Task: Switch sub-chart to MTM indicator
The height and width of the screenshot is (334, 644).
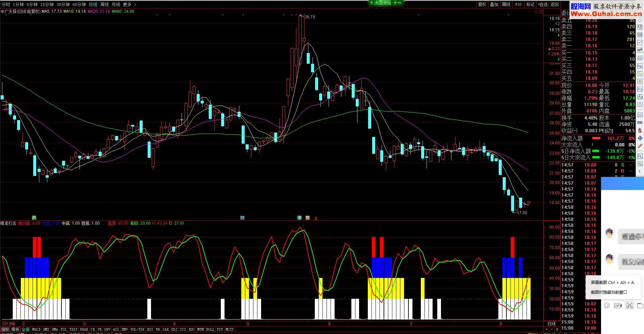Action: [x=201, y=330]
